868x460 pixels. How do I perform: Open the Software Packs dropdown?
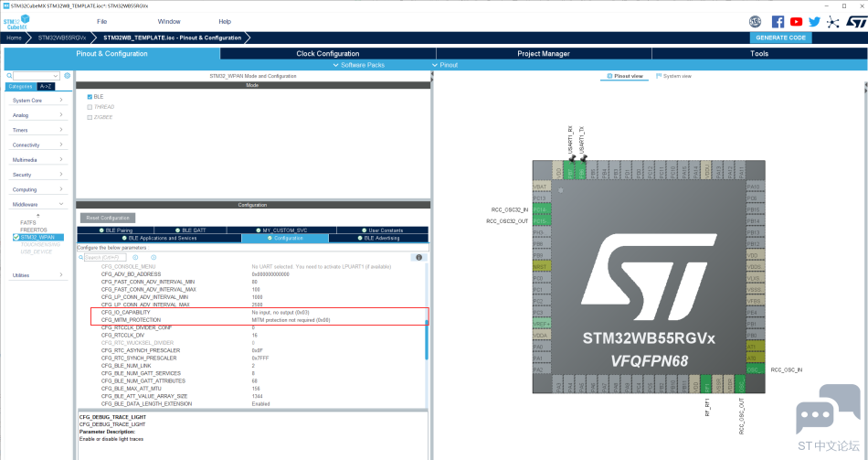point(359,65)
